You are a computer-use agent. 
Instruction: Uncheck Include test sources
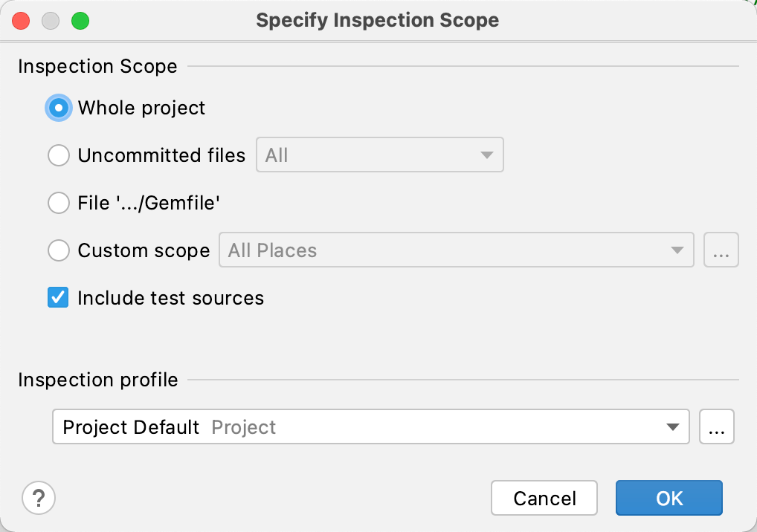(58, 298)
